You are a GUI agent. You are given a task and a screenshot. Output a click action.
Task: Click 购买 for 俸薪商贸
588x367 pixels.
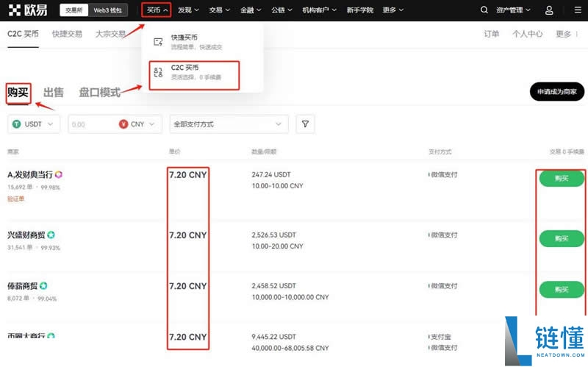(x=562, y=290)
